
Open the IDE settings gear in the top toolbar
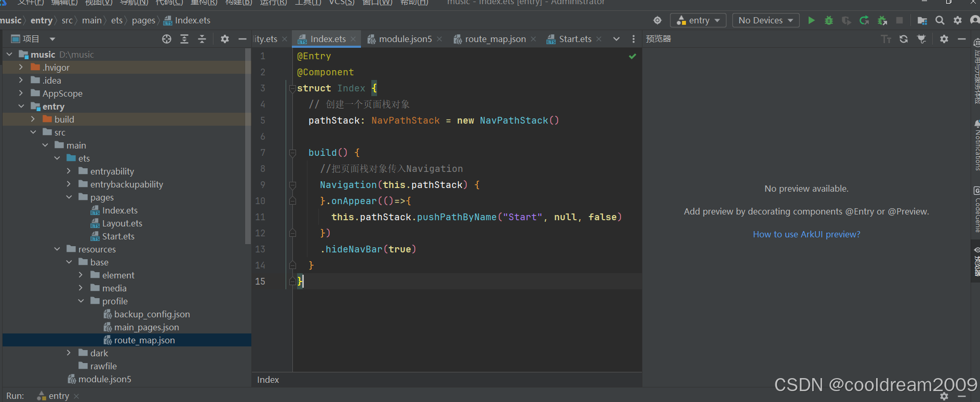coord(958,20)
